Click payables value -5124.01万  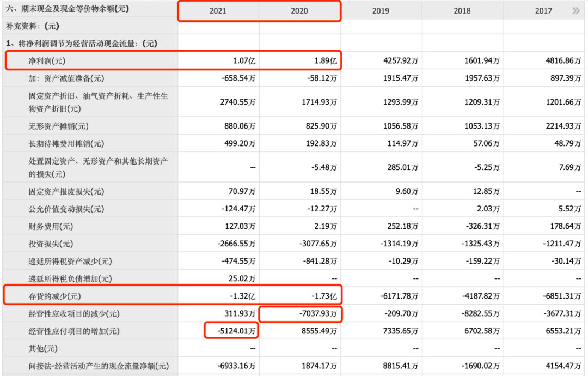(237, 331)
